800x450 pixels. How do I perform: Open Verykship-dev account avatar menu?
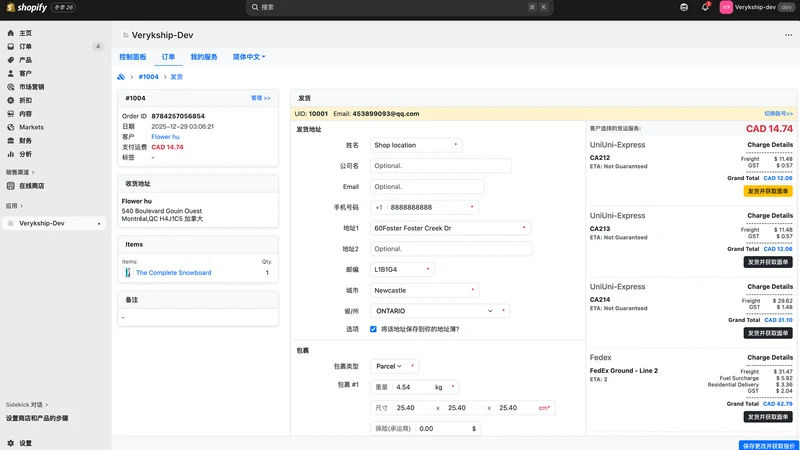pyautogui.click(x=726, y=7)
